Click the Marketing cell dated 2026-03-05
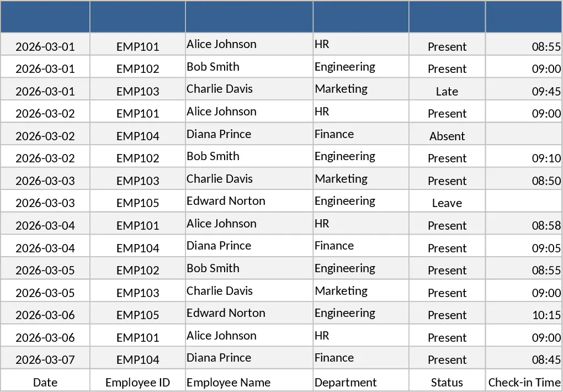The width and height of the screenshot is (563, 392). pos(361,290)
